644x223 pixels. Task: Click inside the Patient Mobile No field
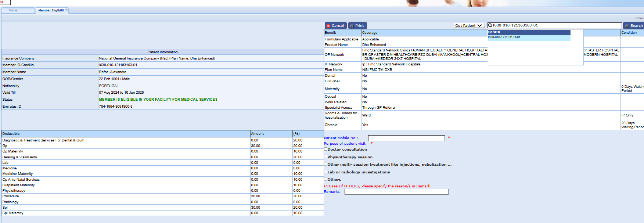(x=406, y=138)
